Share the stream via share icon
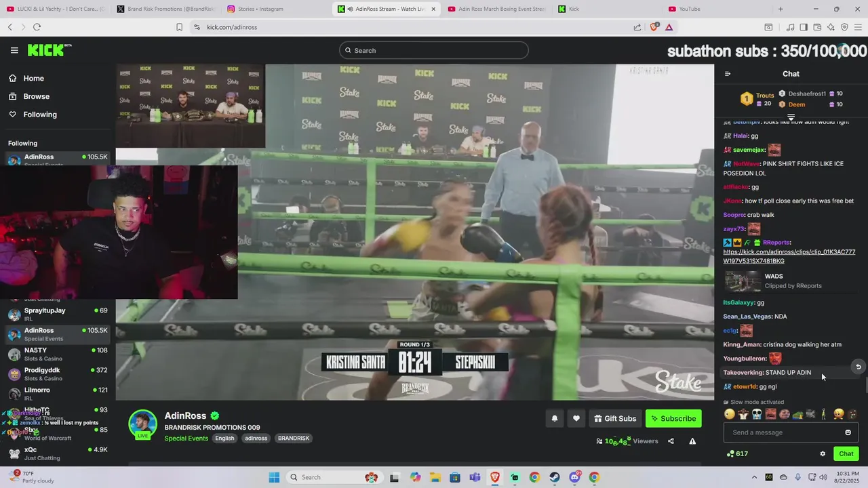Viewport: 868px width, 488px height. click(x=671, y=441)
